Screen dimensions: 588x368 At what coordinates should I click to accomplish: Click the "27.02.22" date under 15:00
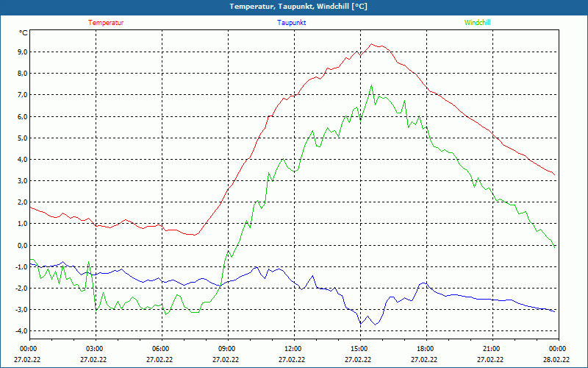point(359,359)
